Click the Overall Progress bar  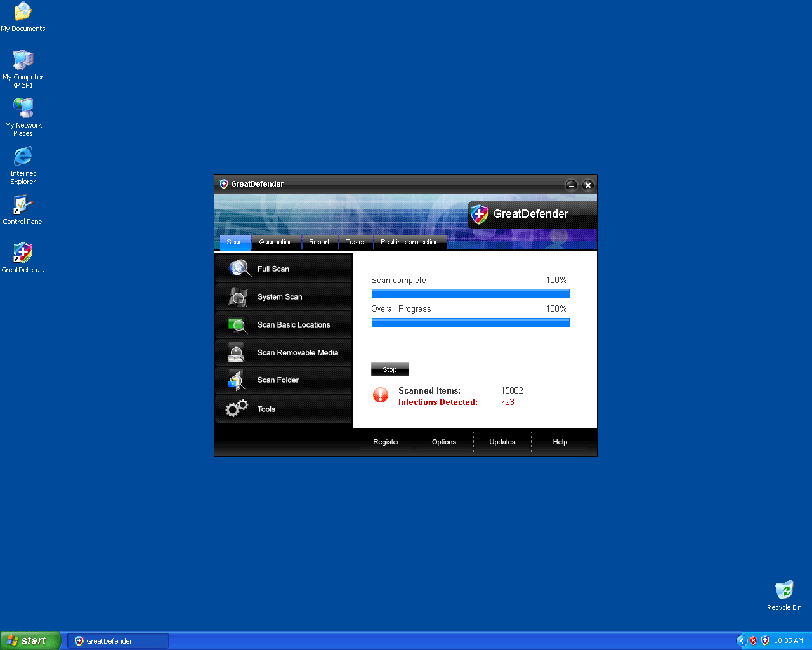471,322
